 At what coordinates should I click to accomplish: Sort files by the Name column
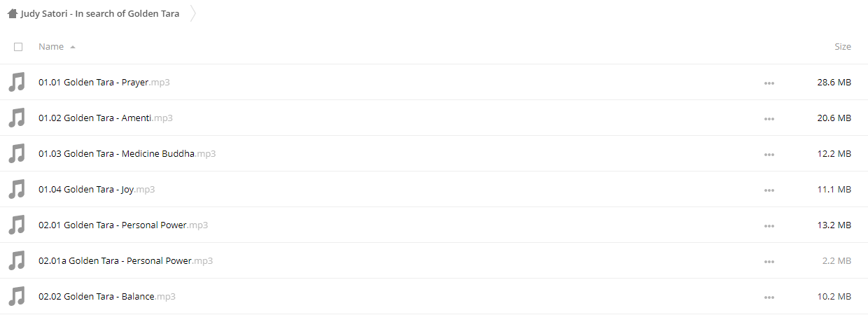pyautogui.click(x=51, y=46)
